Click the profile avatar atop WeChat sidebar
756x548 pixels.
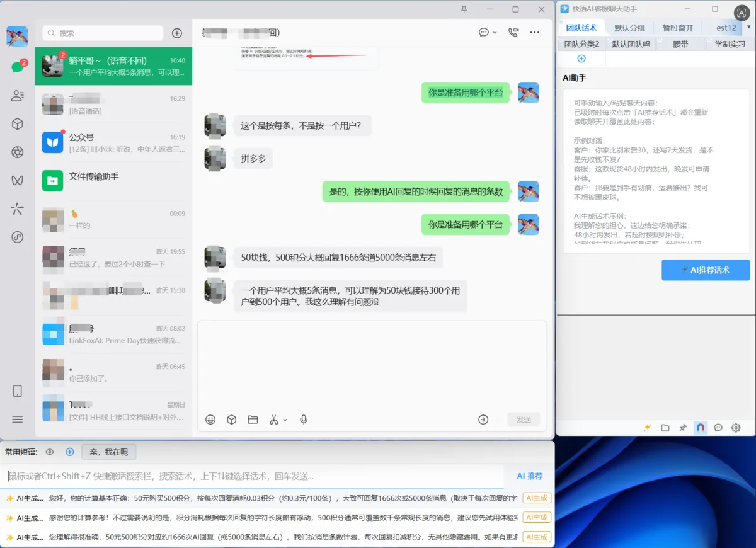[17, 37]
